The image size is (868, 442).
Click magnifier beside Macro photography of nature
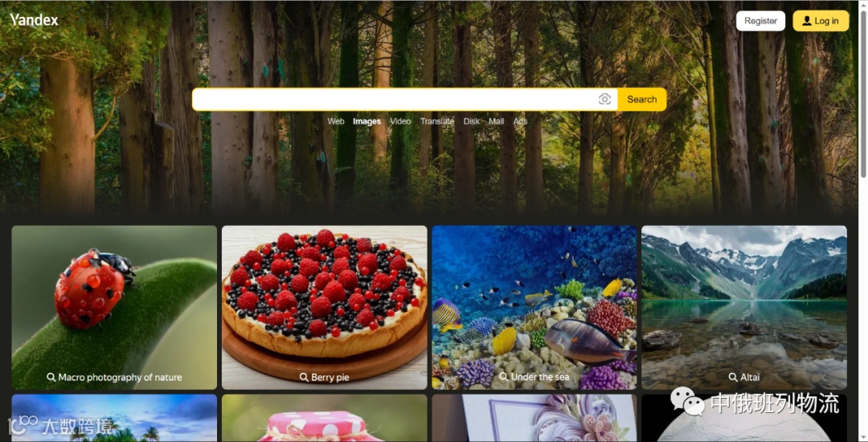(51, 377)
